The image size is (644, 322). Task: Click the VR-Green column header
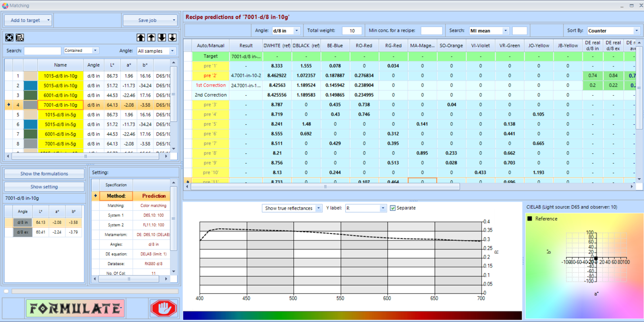coord(510,45)
